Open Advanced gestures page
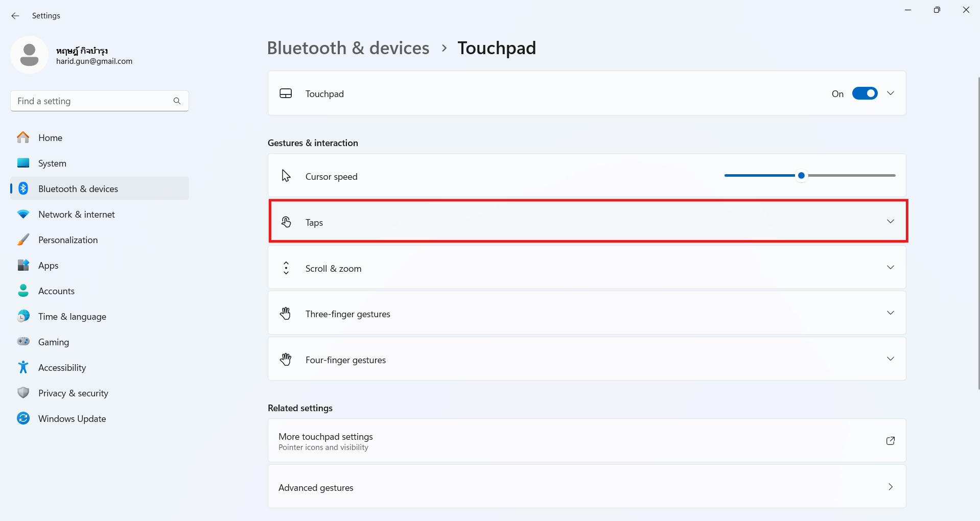The image size is (980, 521). click(587, 487)
